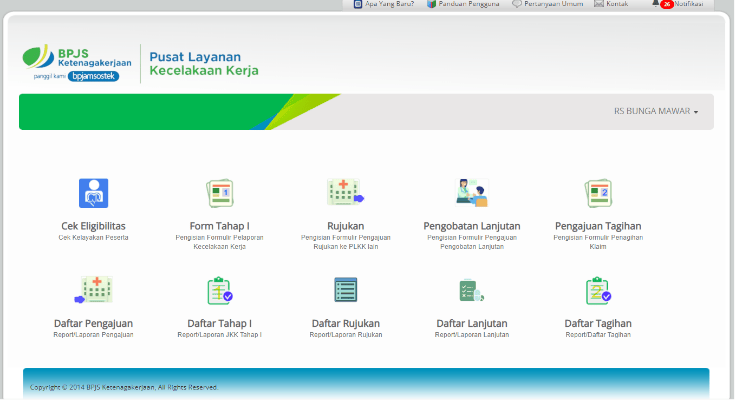Click the Daftar Tahap I clipboard icon
Screen dimensions: 735x400
[x=220, y=291]
